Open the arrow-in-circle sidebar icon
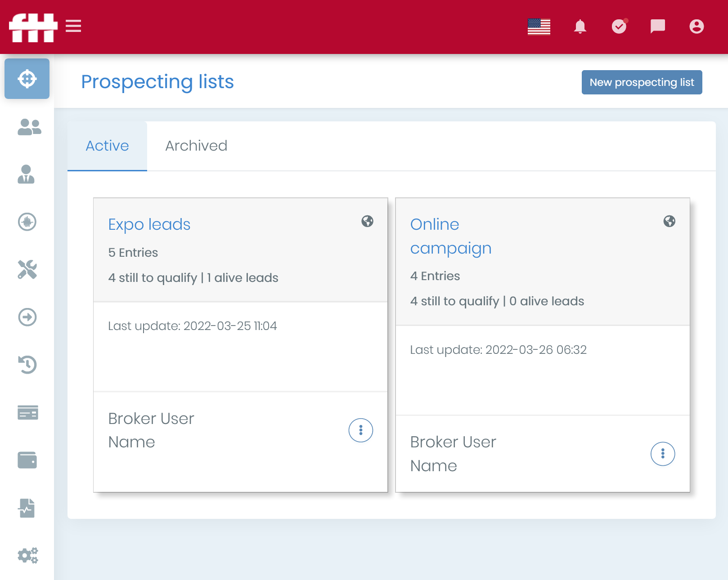The height and width of the screenshot is (580, 728). 27,317
